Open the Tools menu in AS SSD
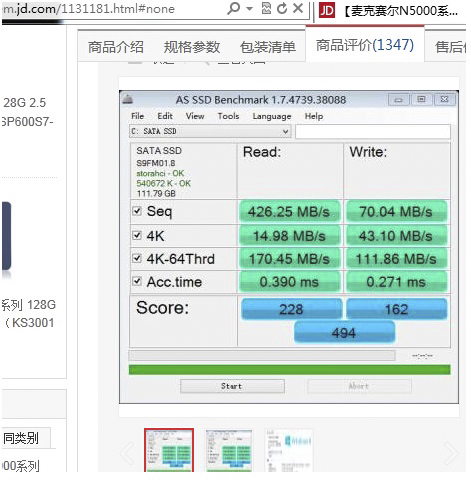Viewport: 471px width, 480px height. (x=228, y=116)
